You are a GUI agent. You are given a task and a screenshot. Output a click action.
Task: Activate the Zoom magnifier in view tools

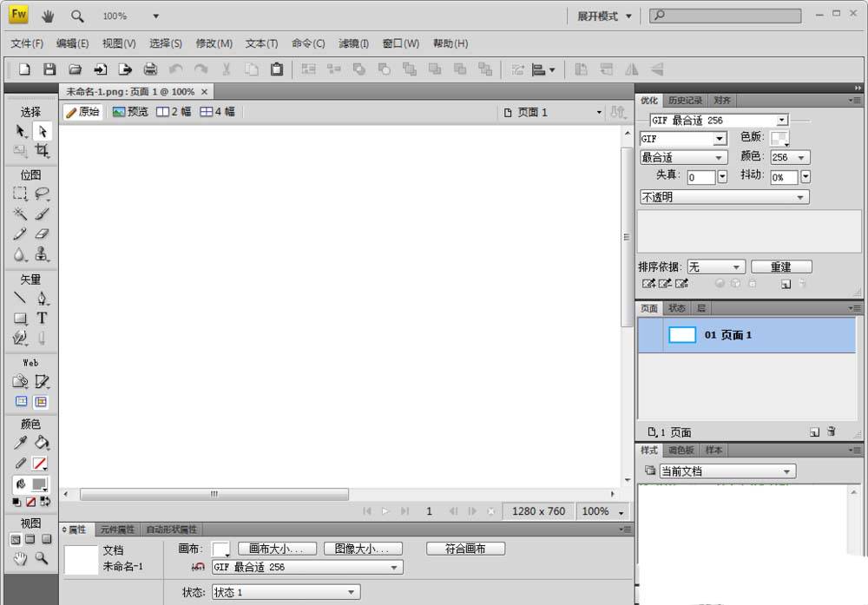pos(41,559)
